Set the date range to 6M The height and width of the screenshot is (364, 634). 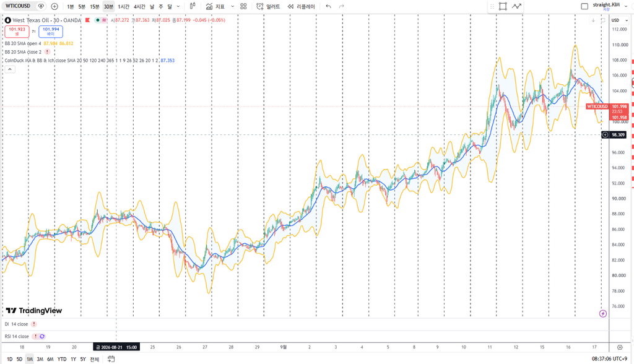coord(50,359)
